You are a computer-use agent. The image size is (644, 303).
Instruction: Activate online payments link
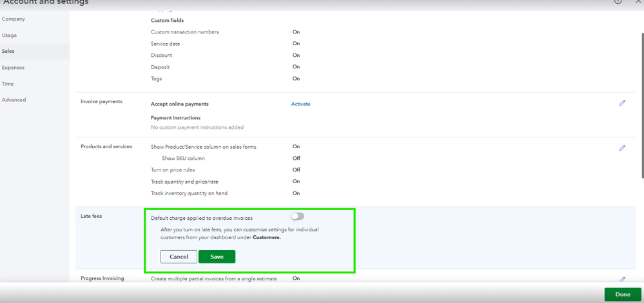click(300, 104)
